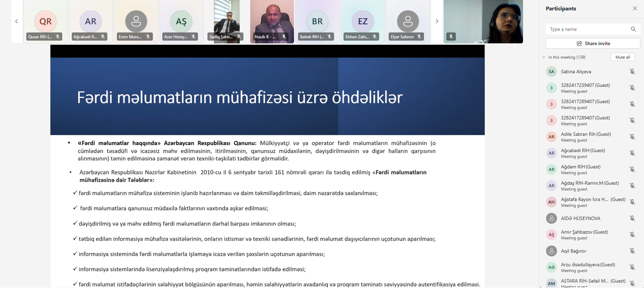
Task: Click the Participants panel title
Action: tap(561, 9)
